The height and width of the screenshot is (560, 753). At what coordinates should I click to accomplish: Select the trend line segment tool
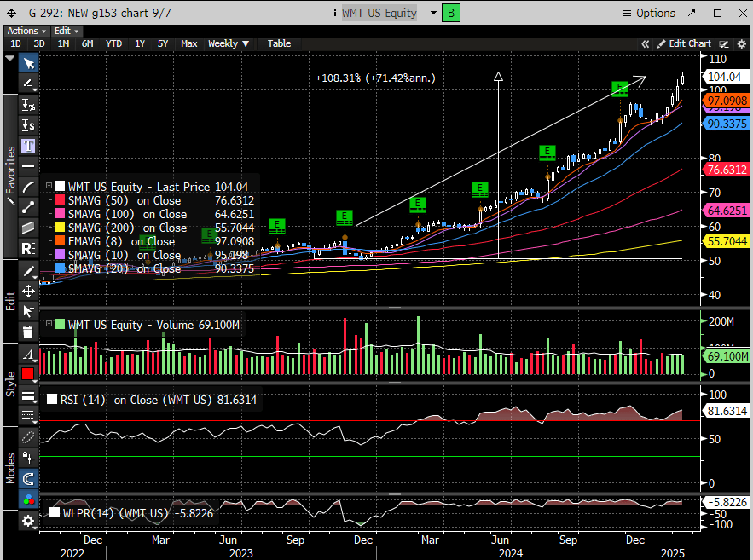28,207
